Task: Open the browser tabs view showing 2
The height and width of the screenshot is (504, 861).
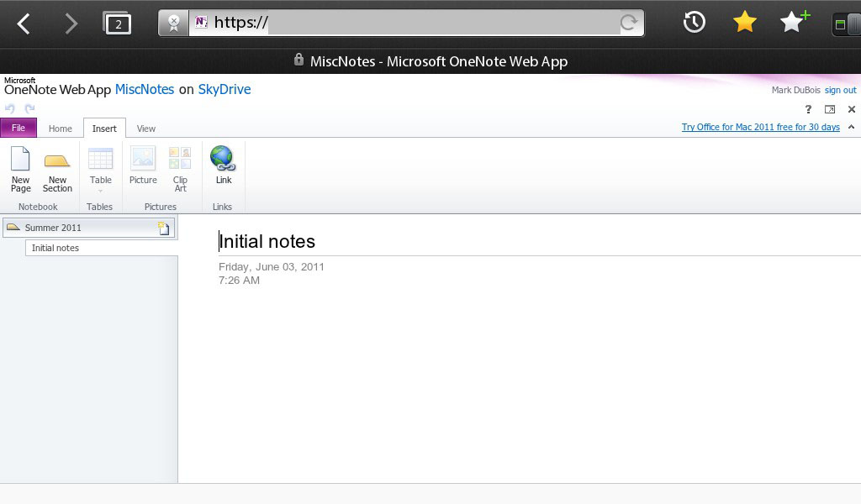Action: coord(117,23)
